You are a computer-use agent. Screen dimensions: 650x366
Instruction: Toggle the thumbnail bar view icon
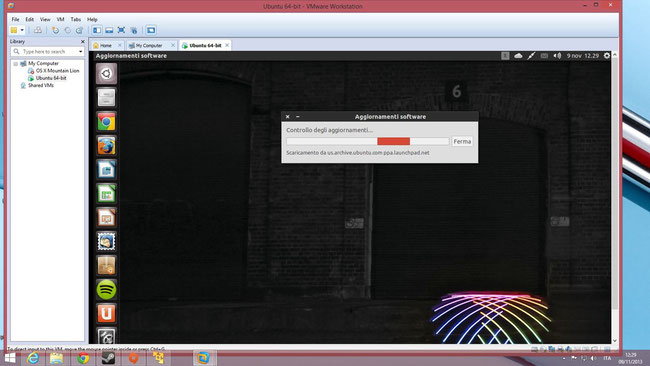pyautogui.click(x=109, y=30)
